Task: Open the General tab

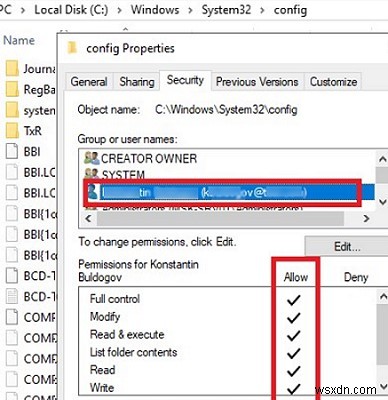Action: pyautogui.click(x=89, y=82)
